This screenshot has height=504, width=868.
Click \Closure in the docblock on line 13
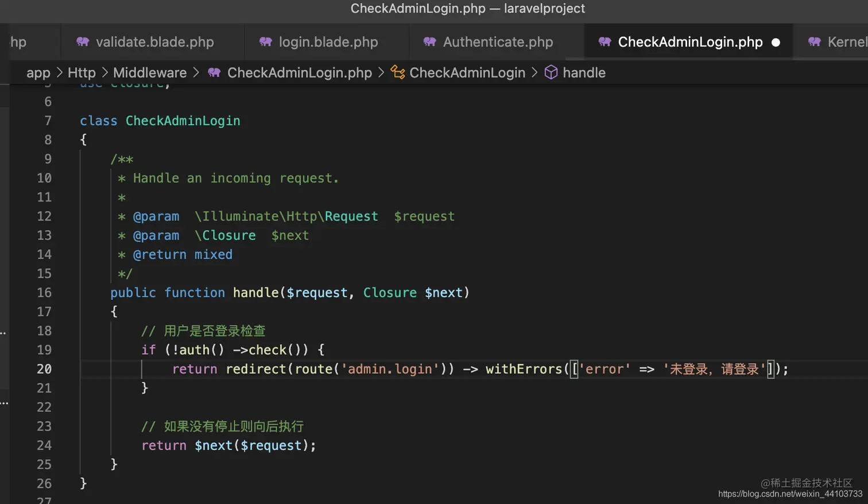[x=225, y=235]
